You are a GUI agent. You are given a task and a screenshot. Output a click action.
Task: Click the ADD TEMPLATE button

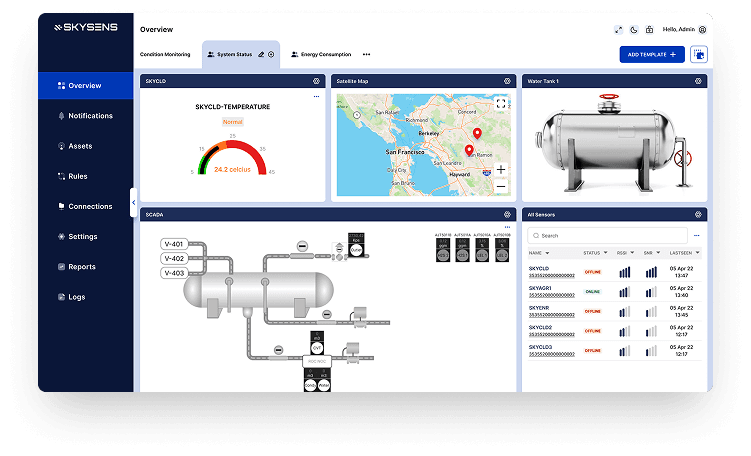tap(651, 54)
